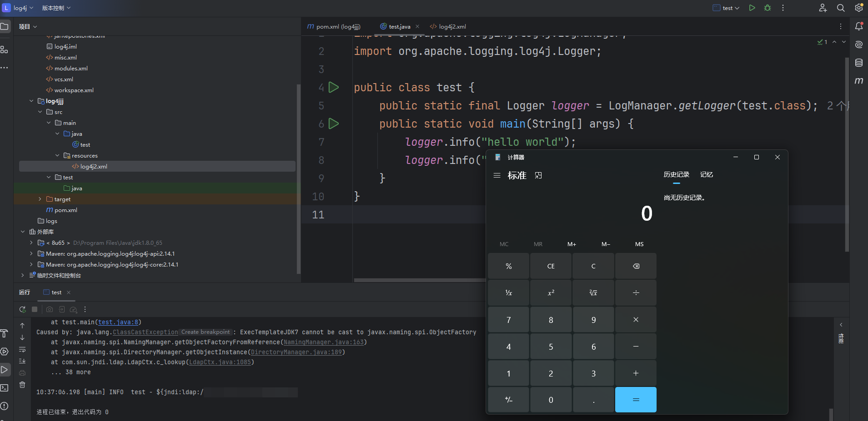Switch to the 记忆 tab in the Calculator

pyautogui.click(x=706, y=175)
